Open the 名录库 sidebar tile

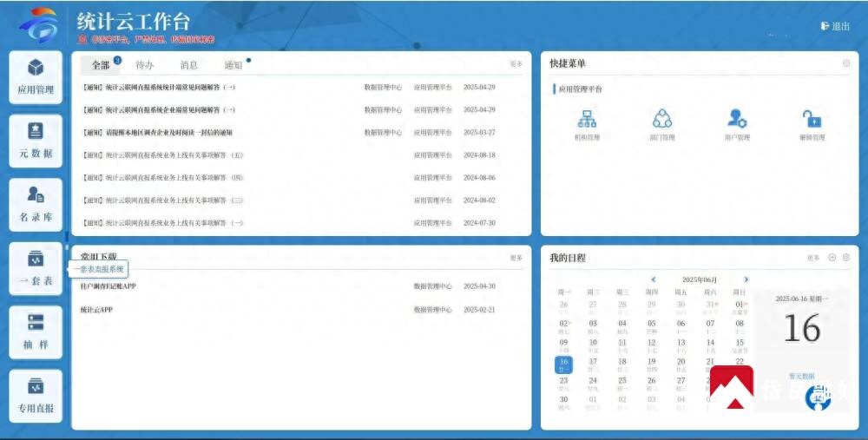click(x=36, y=205)
